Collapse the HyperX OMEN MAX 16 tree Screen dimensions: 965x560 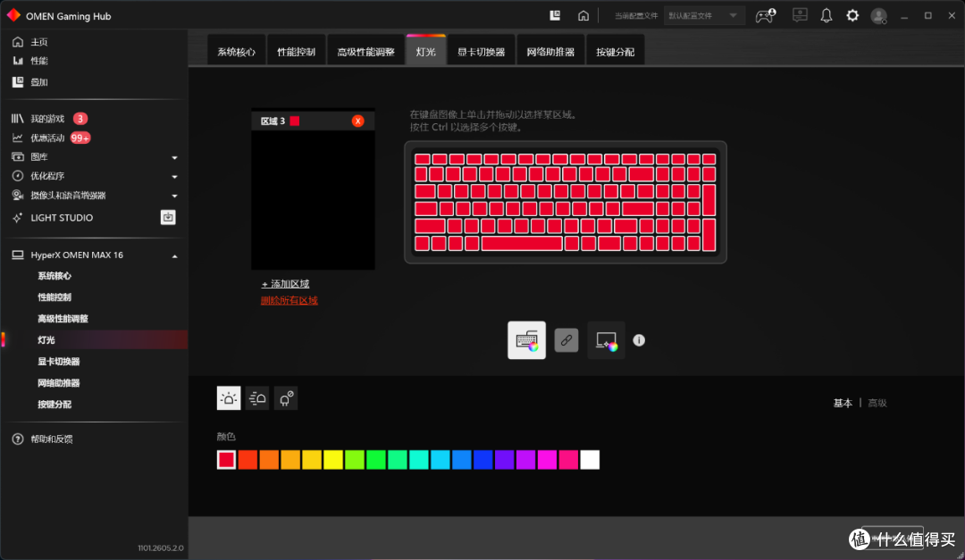coord(175,256)
